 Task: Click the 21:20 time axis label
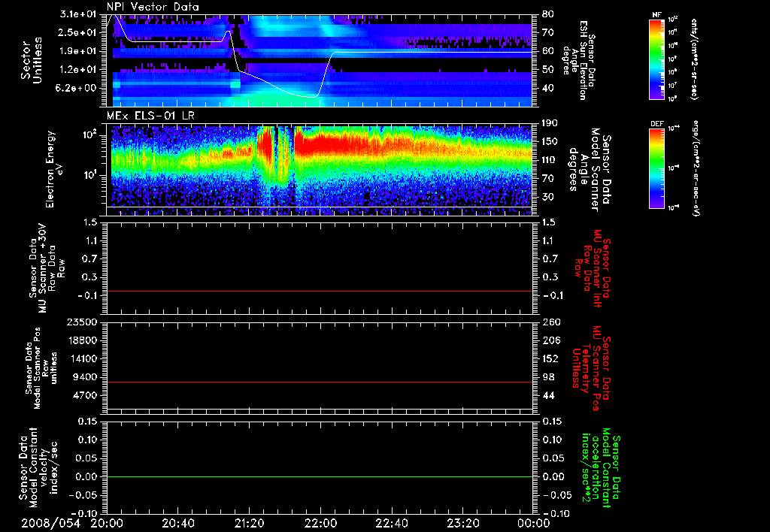249,523
